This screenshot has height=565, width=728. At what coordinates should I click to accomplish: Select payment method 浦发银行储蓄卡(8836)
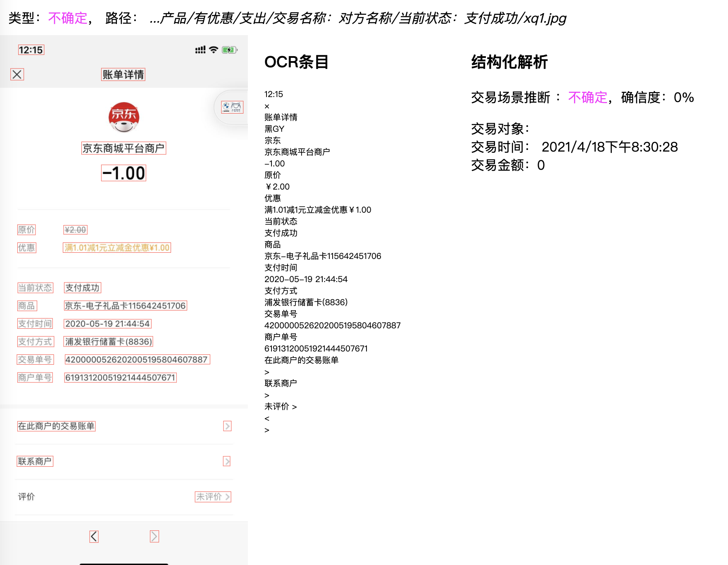(108, 342)
